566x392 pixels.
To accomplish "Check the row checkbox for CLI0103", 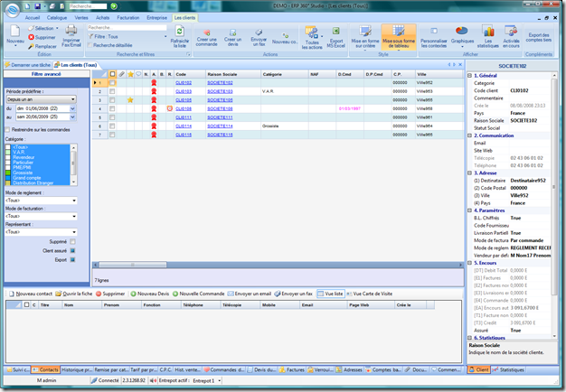I will click(x=112, y=91).
